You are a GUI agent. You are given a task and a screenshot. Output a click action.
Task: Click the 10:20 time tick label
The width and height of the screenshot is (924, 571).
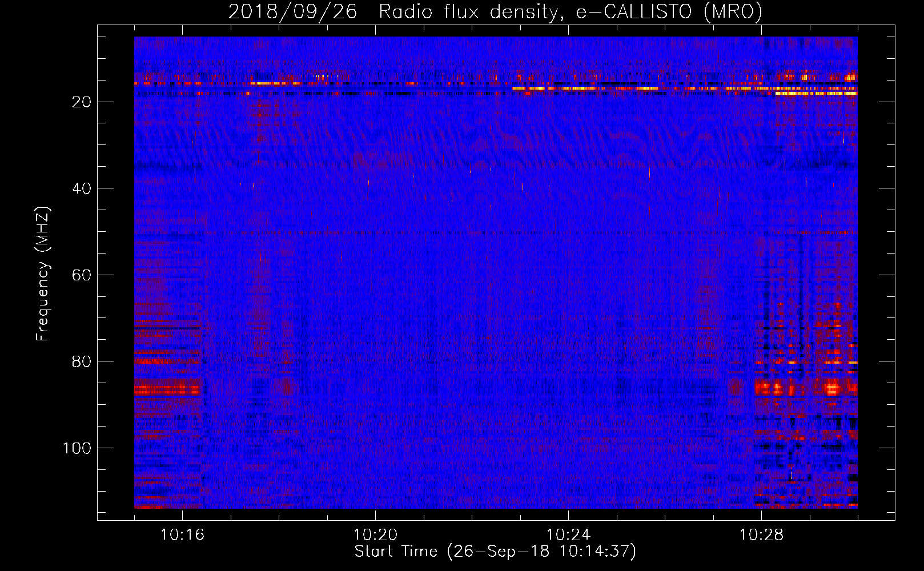(x=375, y=535)
